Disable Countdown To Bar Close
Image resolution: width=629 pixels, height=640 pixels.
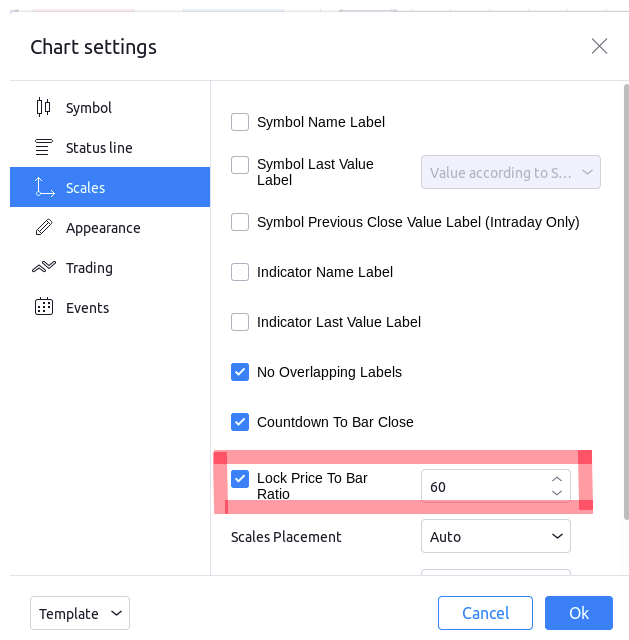pos(240,422)
